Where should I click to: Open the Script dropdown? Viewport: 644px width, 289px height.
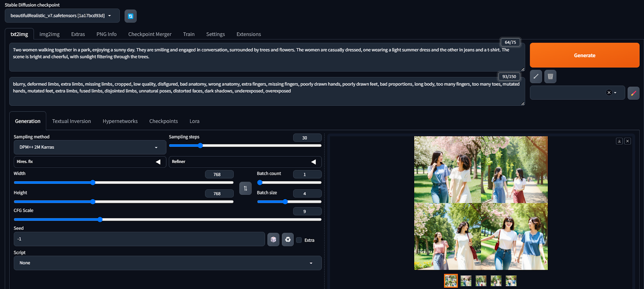click(x=167, y=263)
